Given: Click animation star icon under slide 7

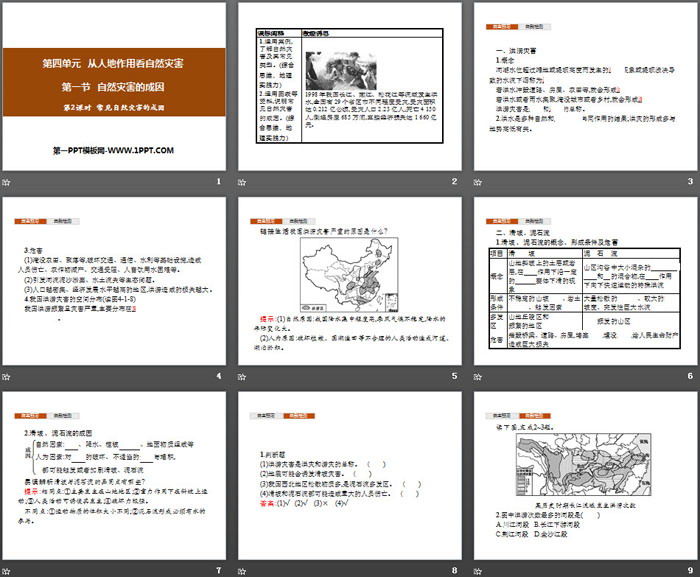Looking at the screenshot, I should tap(6, 571).
